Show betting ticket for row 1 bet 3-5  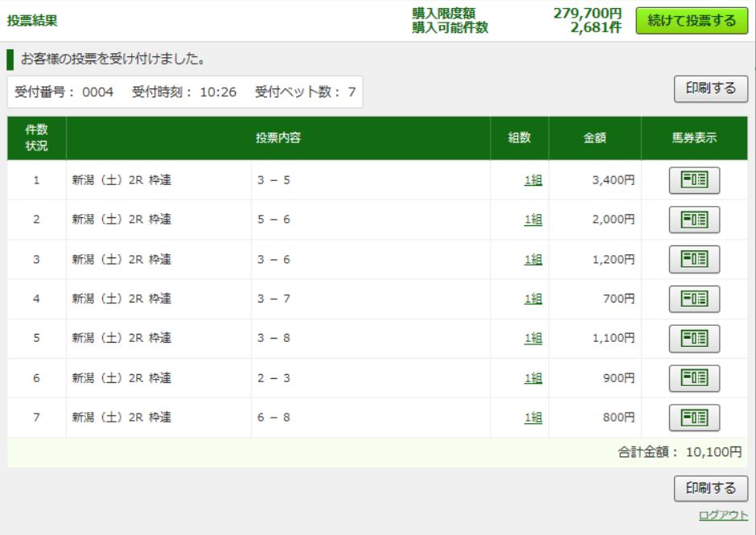click(x=694, y=180)
